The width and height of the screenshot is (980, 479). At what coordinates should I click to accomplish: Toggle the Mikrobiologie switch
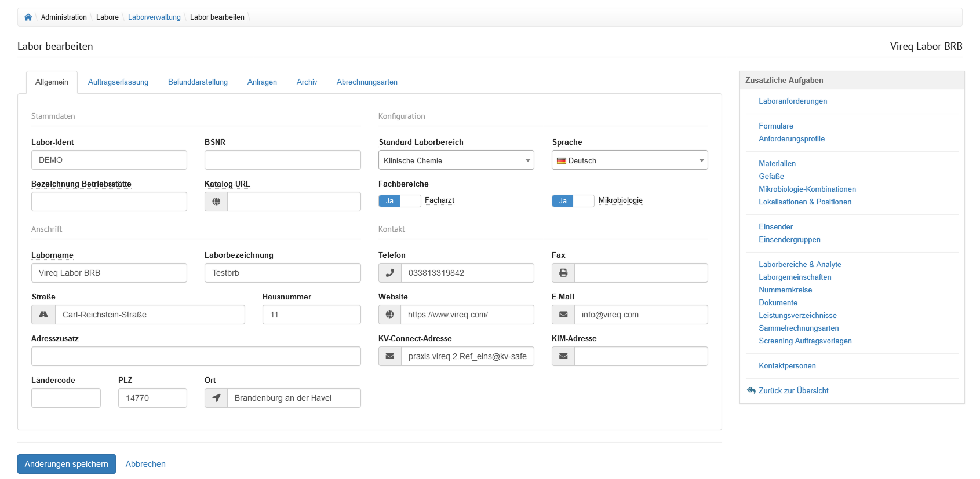[573, 201]
